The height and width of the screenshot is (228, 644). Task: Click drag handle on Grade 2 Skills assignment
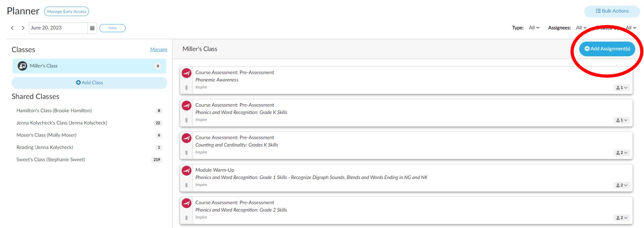(187, 218)
